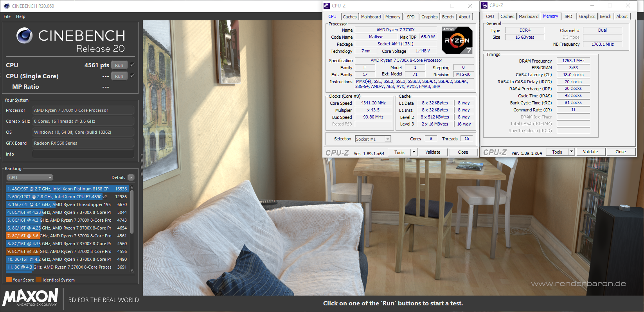Expand the Tools dropdown arrow in the left CPU-Z window
The image size is (644, 312).
(x=414, y=152)
